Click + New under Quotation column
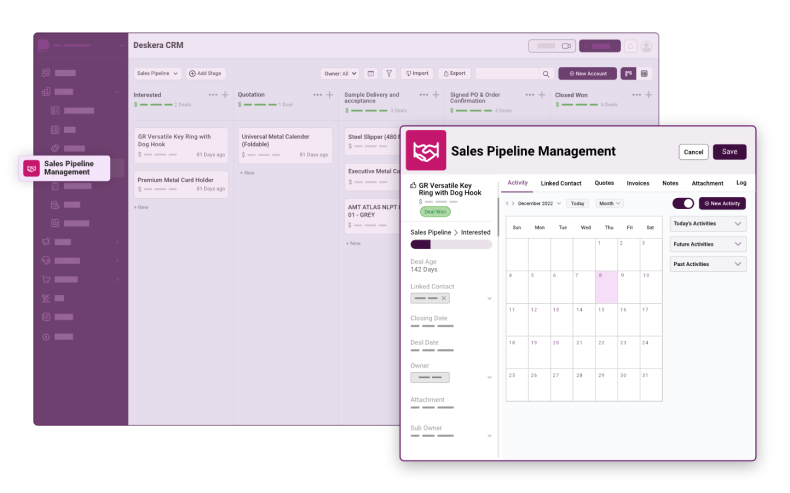 pos(247,173)
